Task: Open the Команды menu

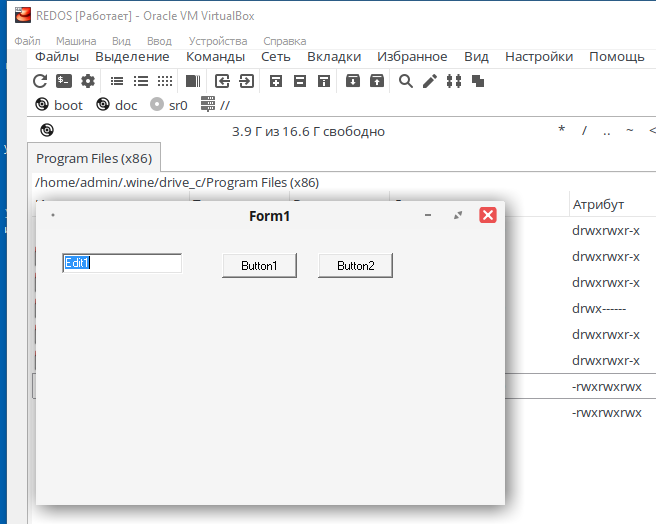Action: (215, 57)
